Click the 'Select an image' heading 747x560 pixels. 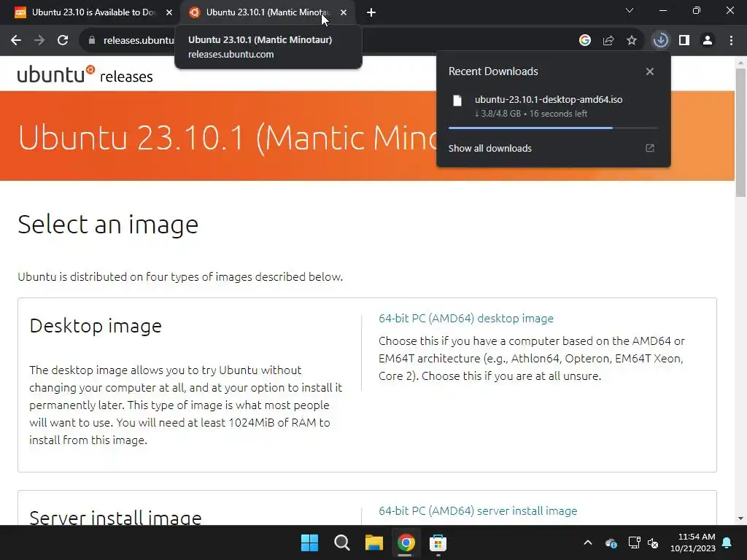(108, 225)
